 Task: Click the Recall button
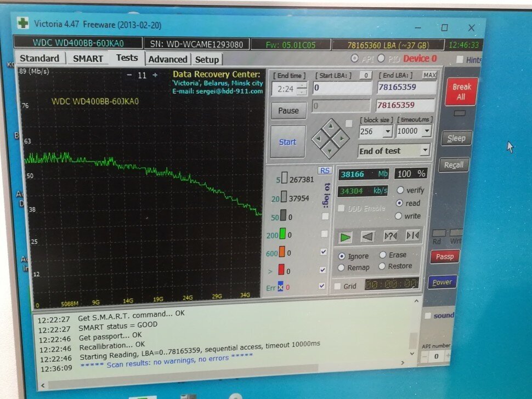pyautogui.click(x=454, y=165)
